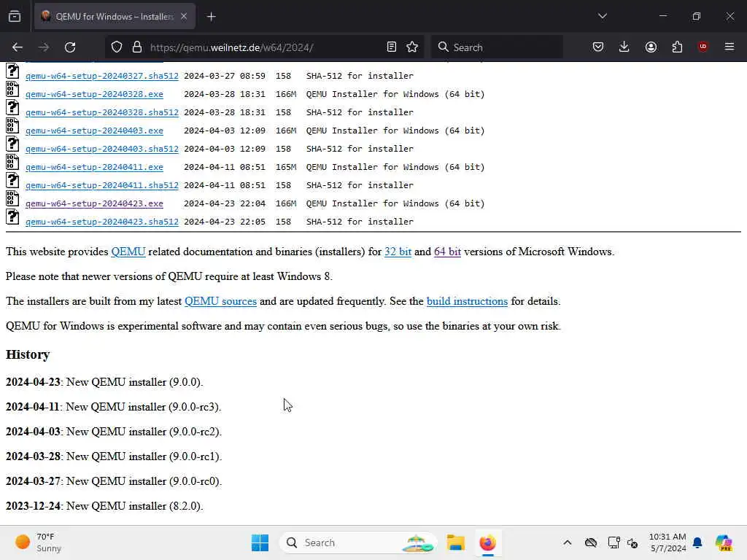Image resolution: width=747 pixels, height=560 pixels.
Task: Download qemu-w64-setup-20240411.exe
Action: pyautogui.click(x=94, y=167)
